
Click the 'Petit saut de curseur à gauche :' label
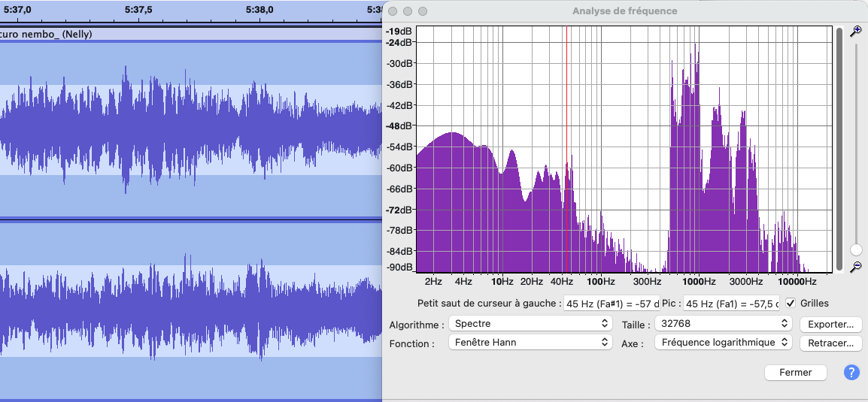(x=490, y=304)
